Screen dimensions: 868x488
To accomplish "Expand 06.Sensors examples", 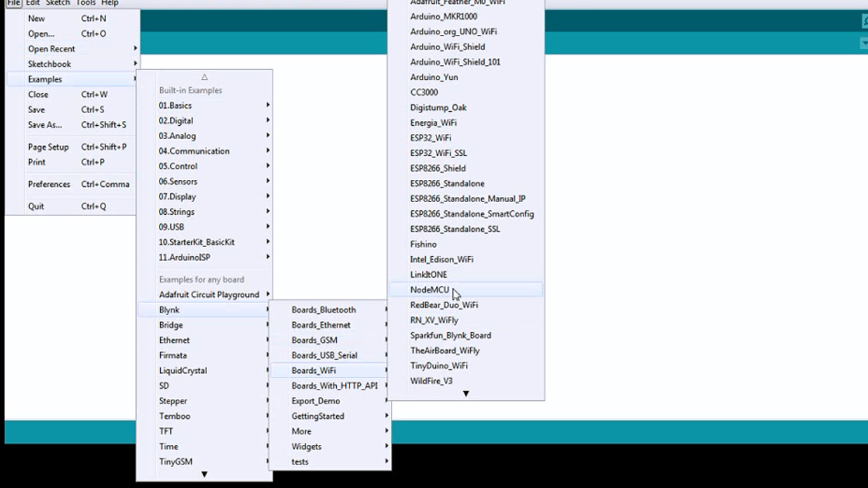I will click(205, 182).
